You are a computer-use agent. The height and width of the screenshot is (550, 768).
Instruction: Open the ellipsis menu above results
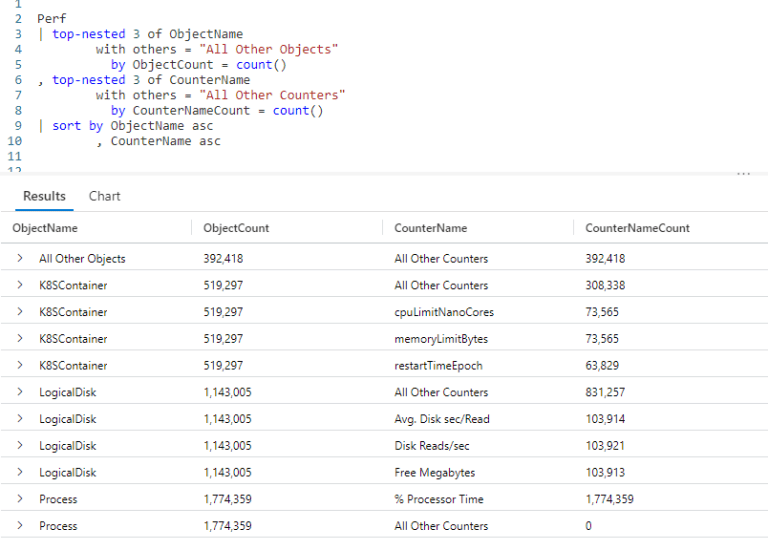[744, 174]
